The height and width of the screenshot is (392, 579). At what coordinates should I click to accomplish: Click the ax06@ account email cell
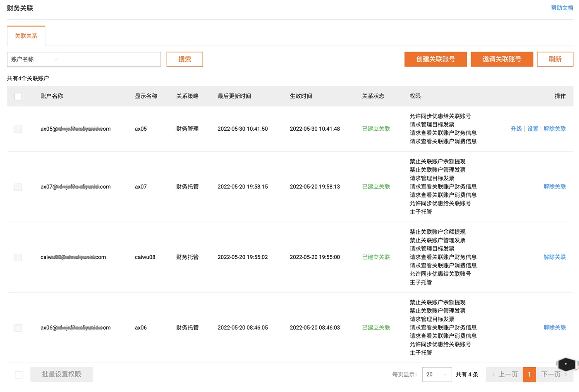tap(76, 327)
